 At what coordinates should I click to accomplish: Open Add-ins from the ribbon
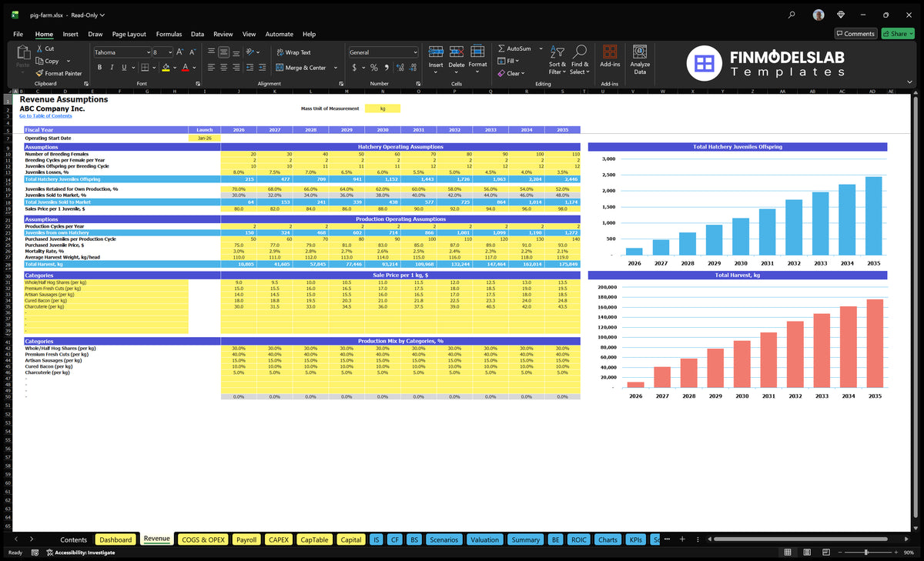click(610, 58)
